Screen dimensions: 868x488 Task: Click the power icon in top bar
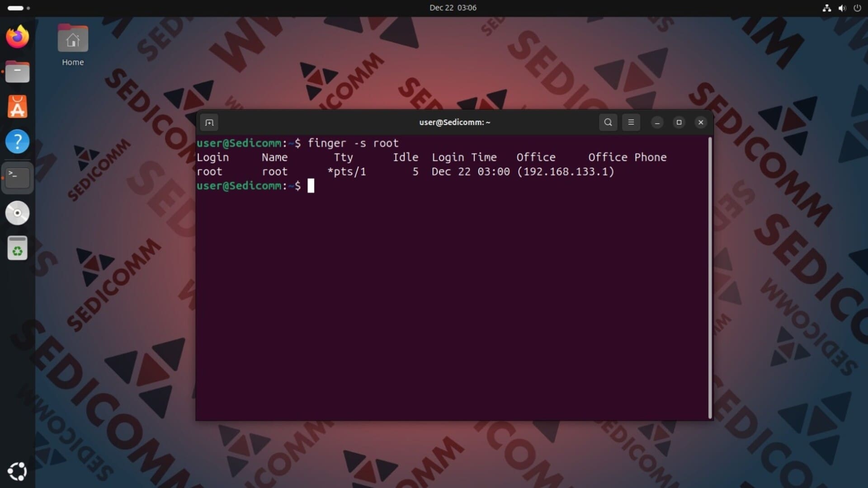(x=857, y=8)
